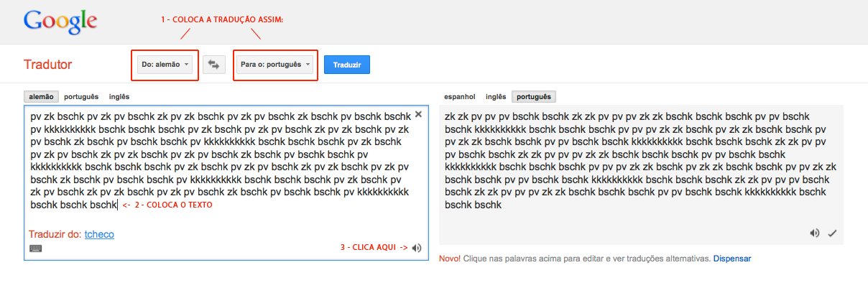Swap source and target languages
The width and height of the screenshot is (868, 288).
[x=213, y=65]
